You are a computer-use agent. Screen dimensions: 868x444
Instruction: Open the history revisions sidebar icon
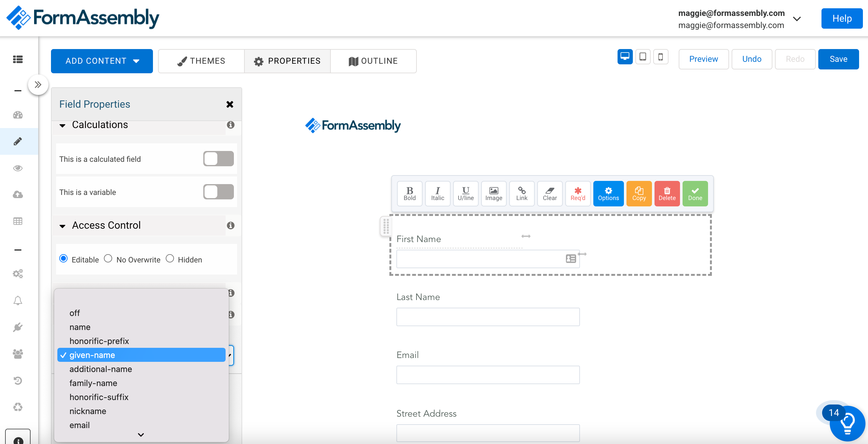18,380
